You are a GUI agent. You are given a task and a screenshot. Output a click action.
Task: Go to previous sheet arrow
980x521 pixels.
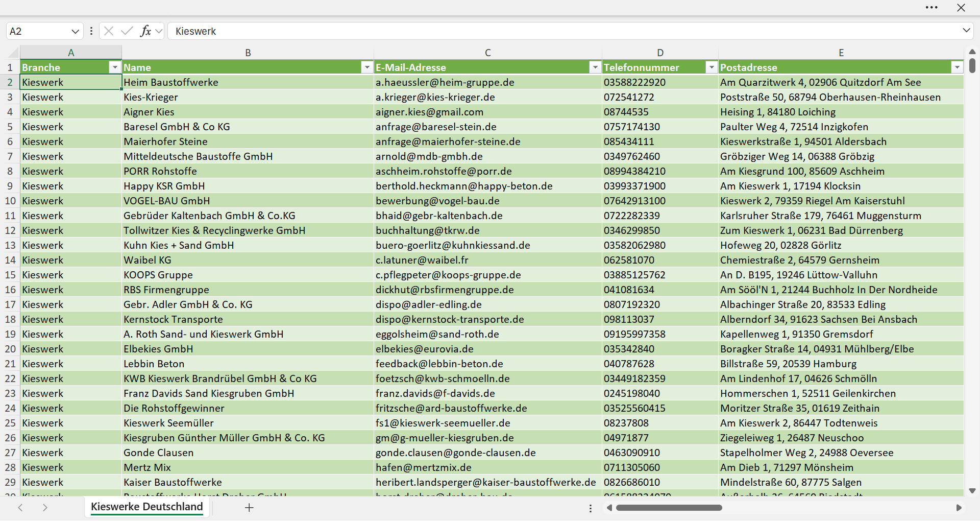pyautogui.click(x=20, y=508)
